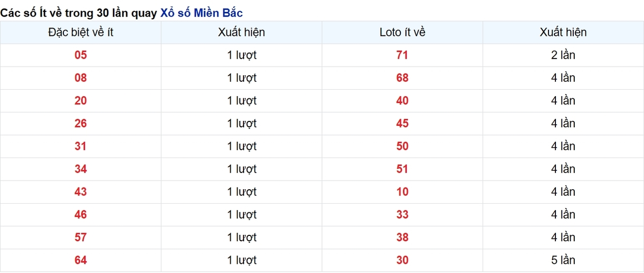This screenshot has width=644, height=273.
Task: Click special number 43
Action: click(80, 192)
